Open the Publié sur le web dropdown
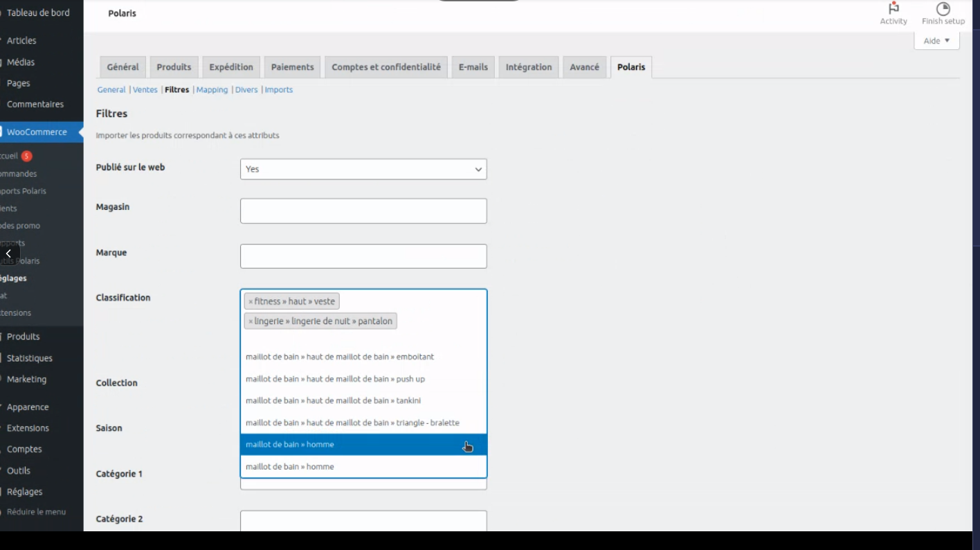 [363, 169]
